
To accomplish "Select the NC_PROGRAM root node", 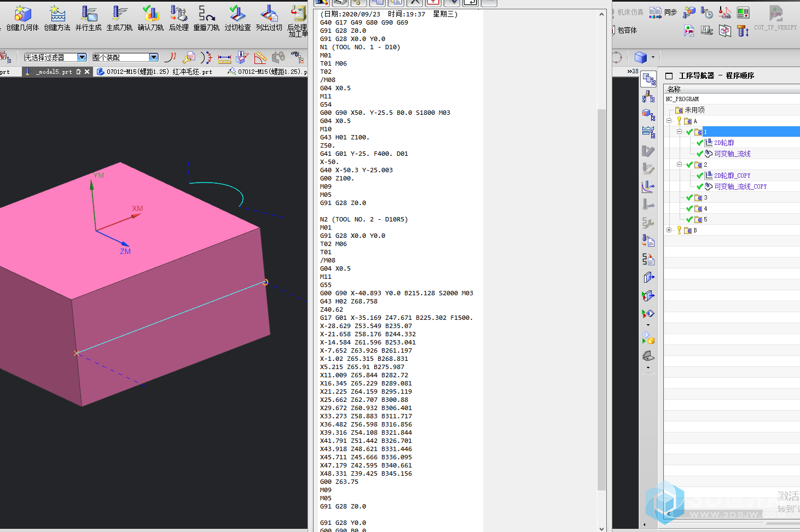I will (682, 99).
